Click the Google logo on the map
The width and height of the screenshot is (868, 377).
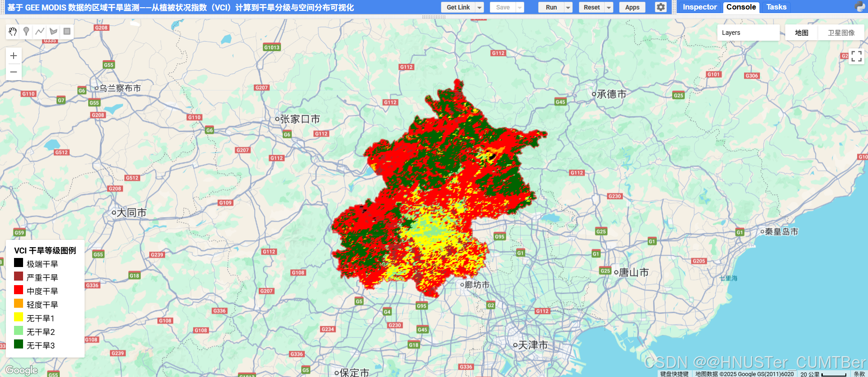(22, 370)
